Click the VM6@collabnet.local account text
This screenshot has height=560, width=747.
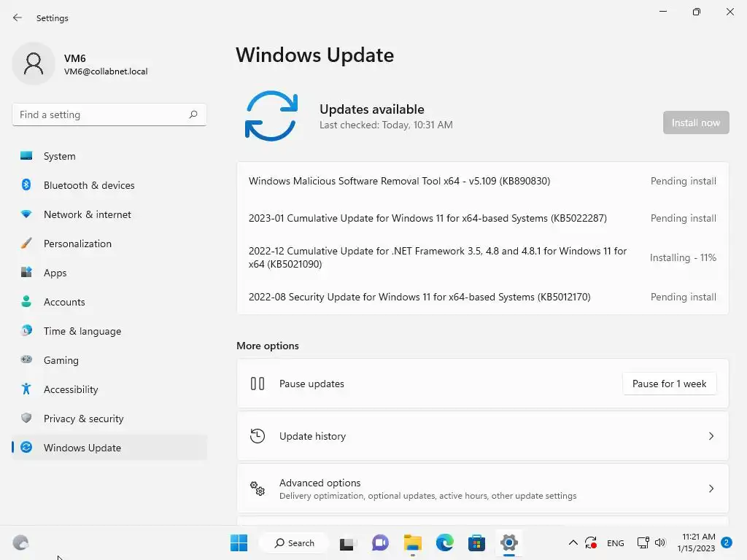(x=106, y=71)
